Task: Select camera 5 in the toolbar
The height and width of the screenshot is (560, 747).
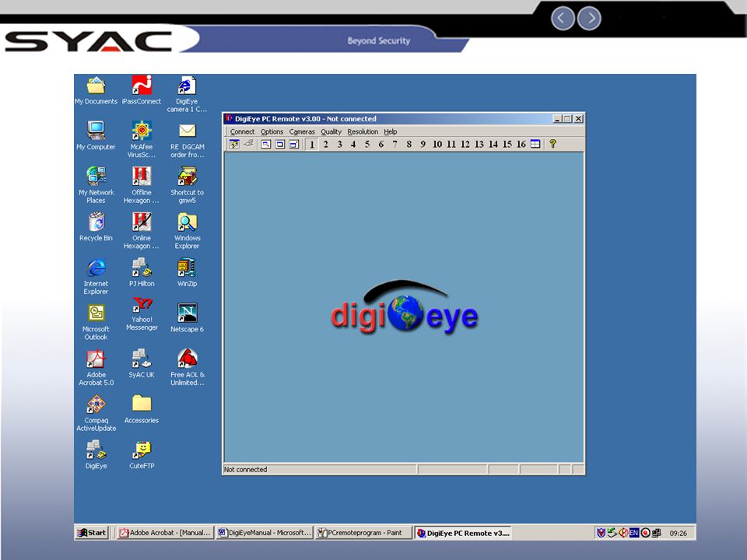Action: pos(366,144)
